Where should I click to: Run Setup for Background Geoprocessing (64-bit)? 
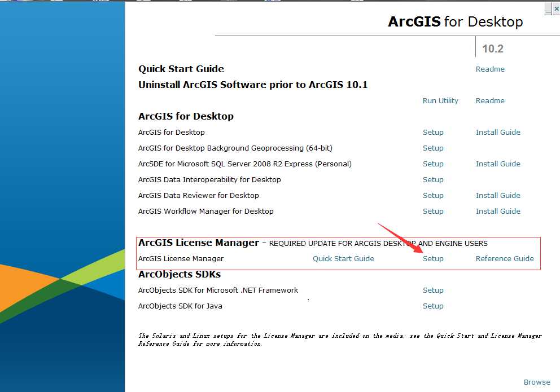pyautogui.click(x=433, y=148)
